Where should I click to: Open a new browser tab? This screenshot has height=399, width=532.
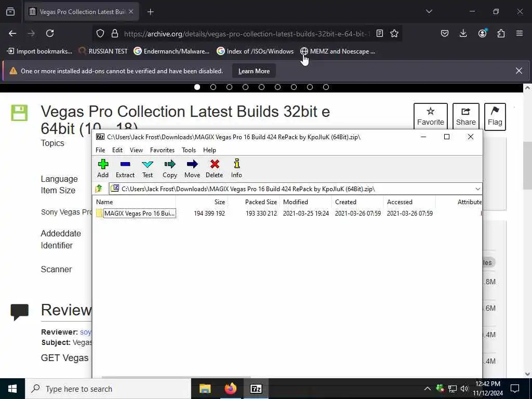[x=150, y=12]
